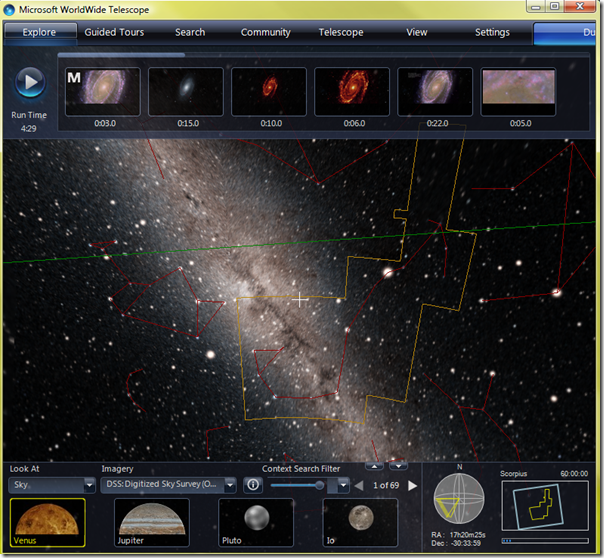Image resolution: width=604 pixels, height=558 pixels.
Task: Open the View tab
Action: [x=417, y=32]
